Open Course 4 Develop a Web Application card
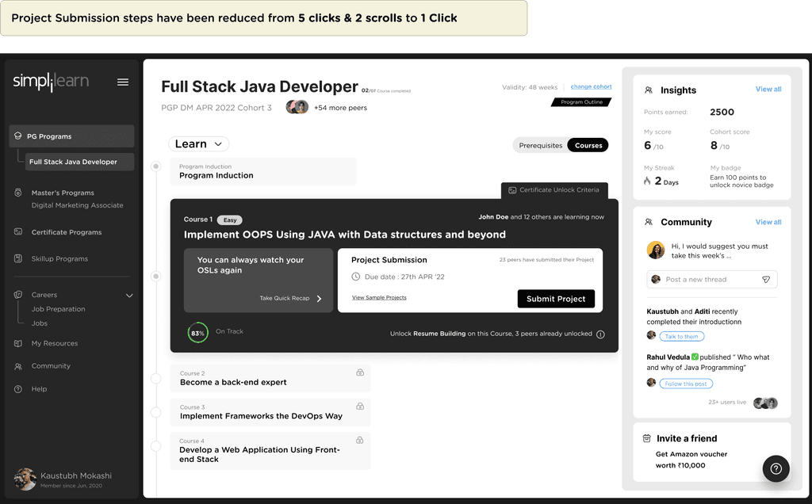Image resolution: width=812 pixels, height=504 pixels. point(270,451)
